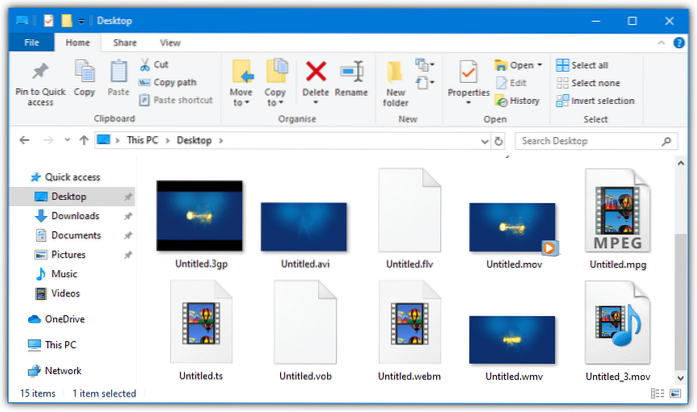Viewport: 697px width, 412px height.
Task: Click the Up one level arrow
Action: coord(84,140)
